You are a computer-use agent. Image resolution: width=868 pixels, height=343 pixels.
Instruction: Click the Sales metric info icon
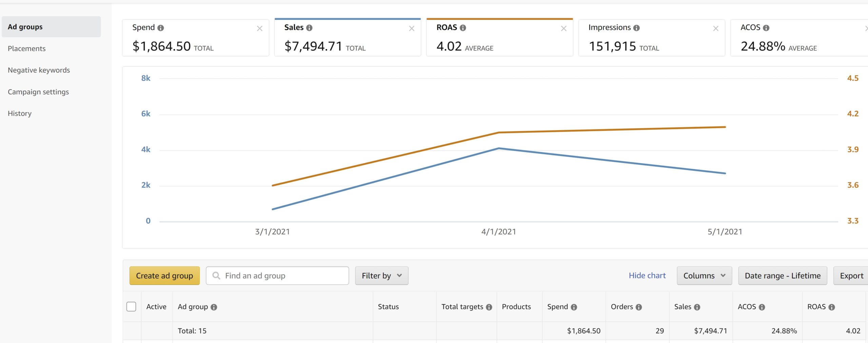[x=309, y=28]
